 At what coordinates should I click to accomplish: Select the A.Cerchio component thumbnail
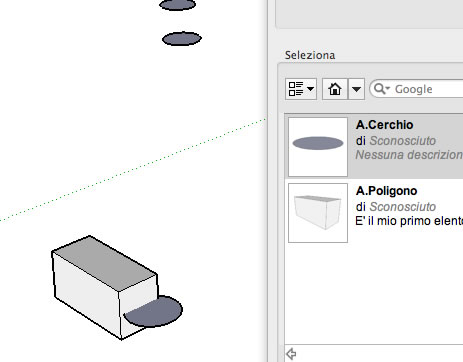coord(318,147)
